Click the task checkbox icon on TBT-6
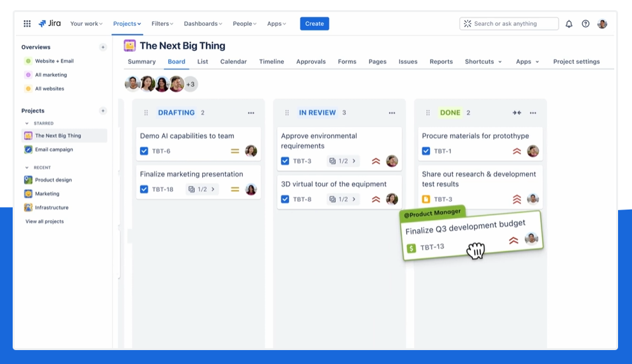 144,151
